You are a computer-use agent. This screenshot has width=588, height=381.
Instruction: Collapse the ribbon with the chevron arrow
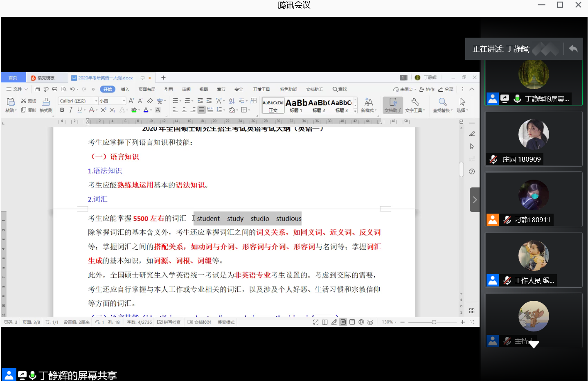point(472,89)
